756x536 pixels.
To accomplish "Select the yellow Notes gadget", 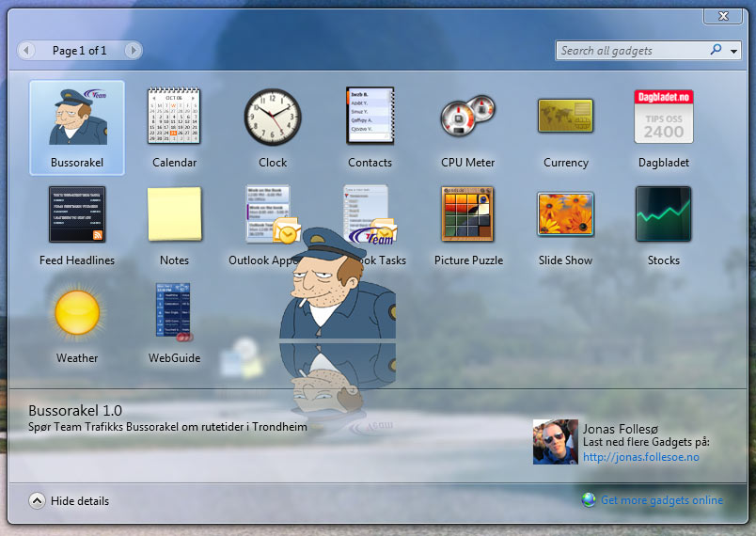I will point(175,214).
